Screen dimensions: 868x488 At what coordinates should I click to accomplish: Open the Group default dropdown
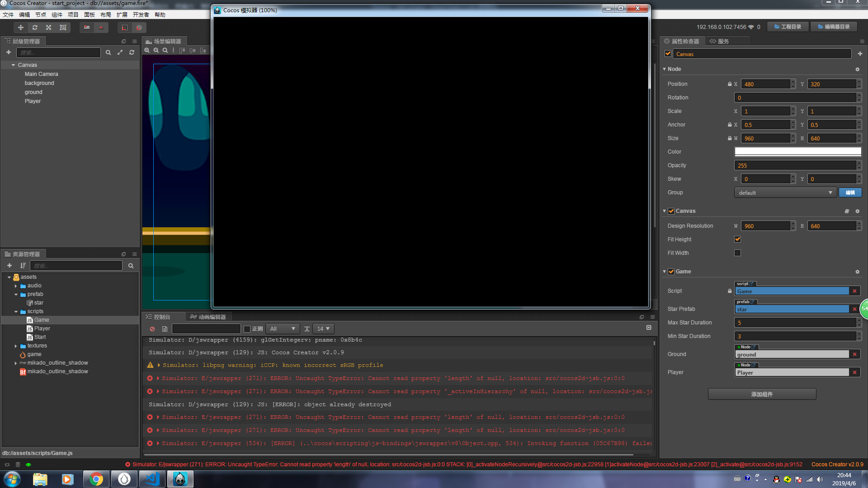coord(785,193)
